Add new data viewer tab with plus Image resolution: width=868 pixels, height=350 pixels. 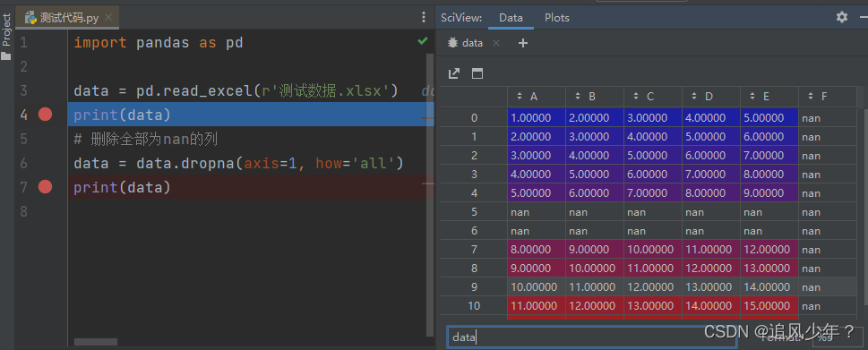pos(522,43)
